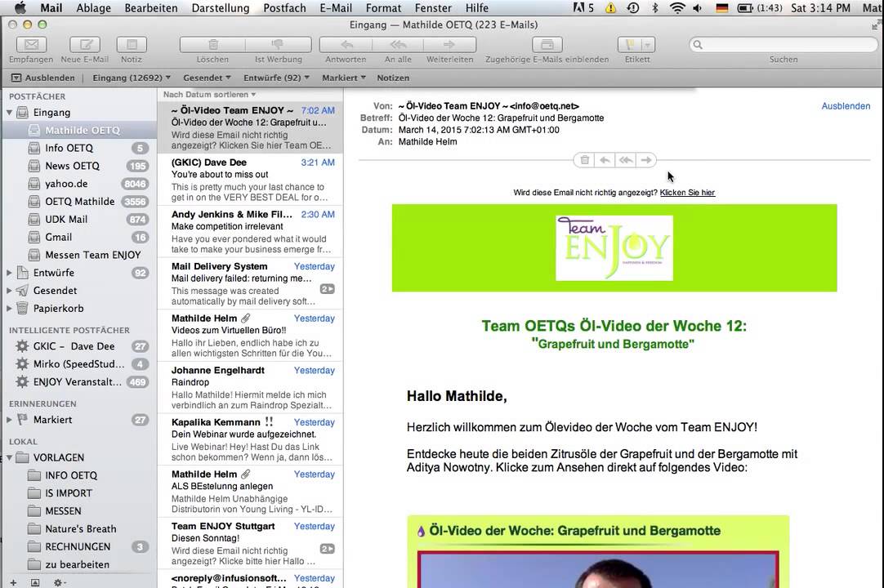Open the UDK Mail inbox
Screen dimensions: 884x588
(79, 220)
